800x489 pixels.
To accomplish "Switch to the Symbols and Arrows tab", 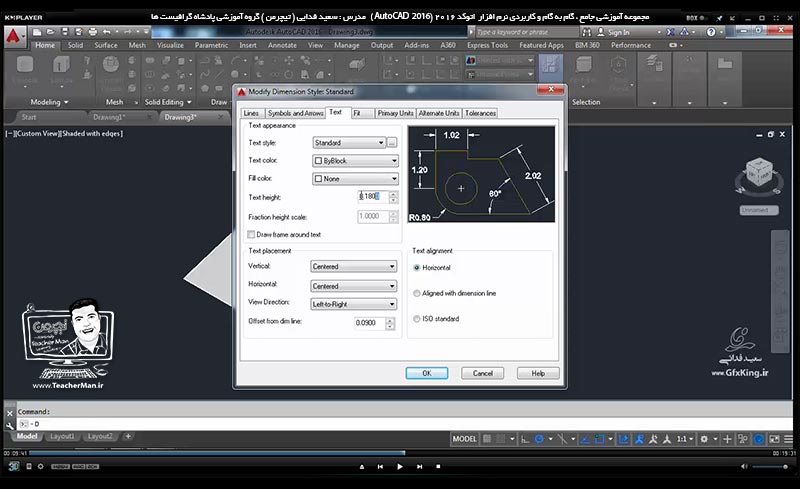I will coord(295,113).
